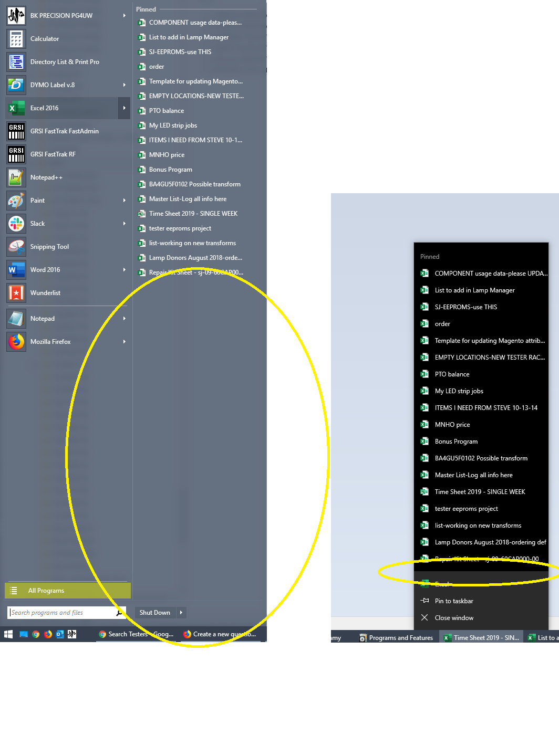Open Lamp Donors August 2018 in start menu
The image size is (559, 756).
(190, 258)
